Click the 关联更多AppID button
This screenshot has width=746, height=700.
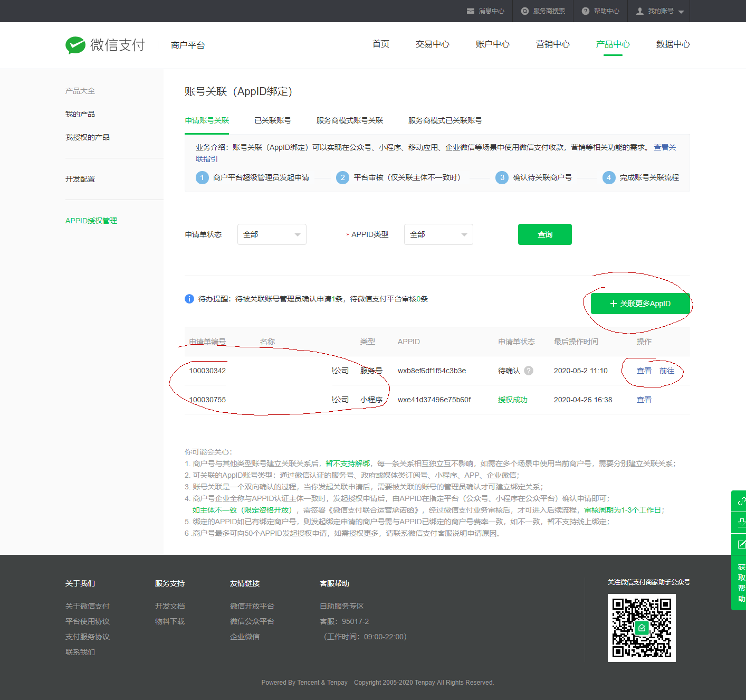click(640, 304)
